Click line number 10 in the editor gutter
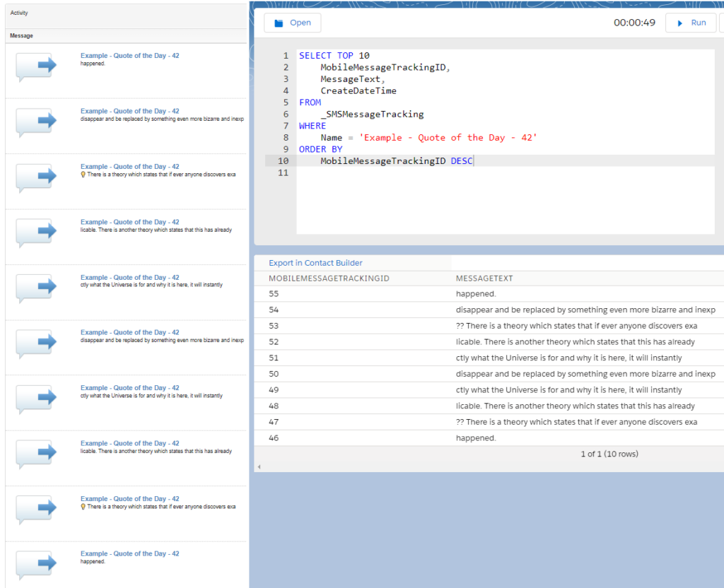Screen dimensions: 724x588 click(282, 161)
